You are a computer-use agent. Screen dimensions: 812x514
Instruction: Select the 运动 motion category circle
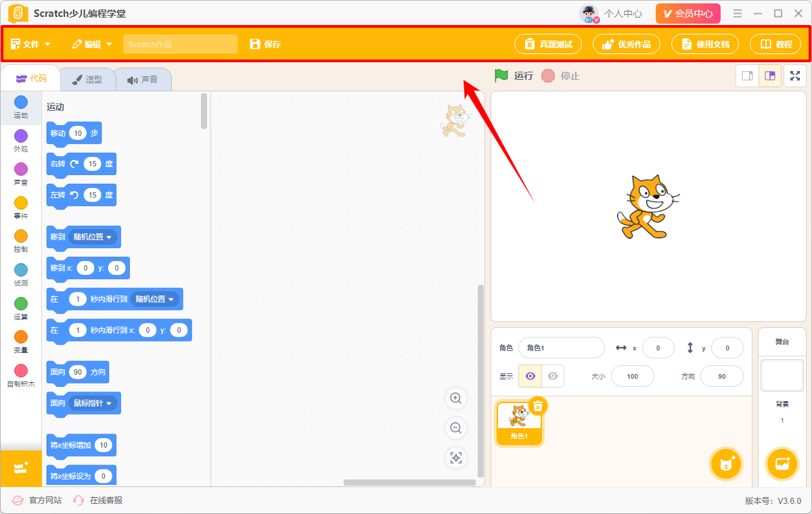tap(21, 102)
